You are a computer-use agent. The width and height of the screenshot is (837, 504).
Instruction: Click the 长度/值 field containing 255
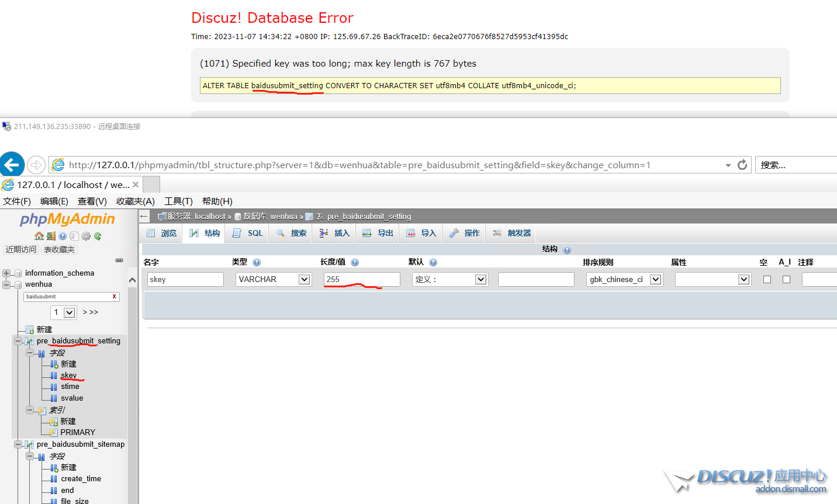pos(362,280)
